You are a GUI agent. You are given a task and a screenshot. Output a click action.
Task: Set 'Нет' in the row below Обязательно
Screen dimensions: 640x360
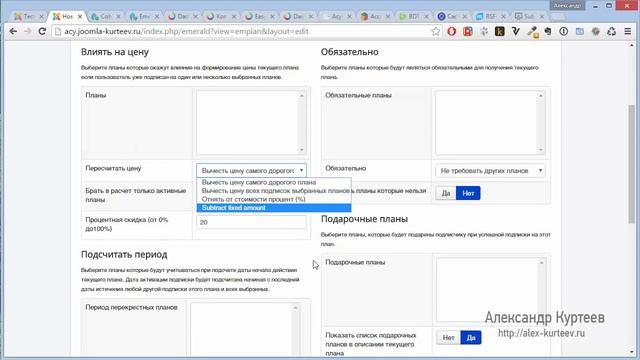coord(468,193)
